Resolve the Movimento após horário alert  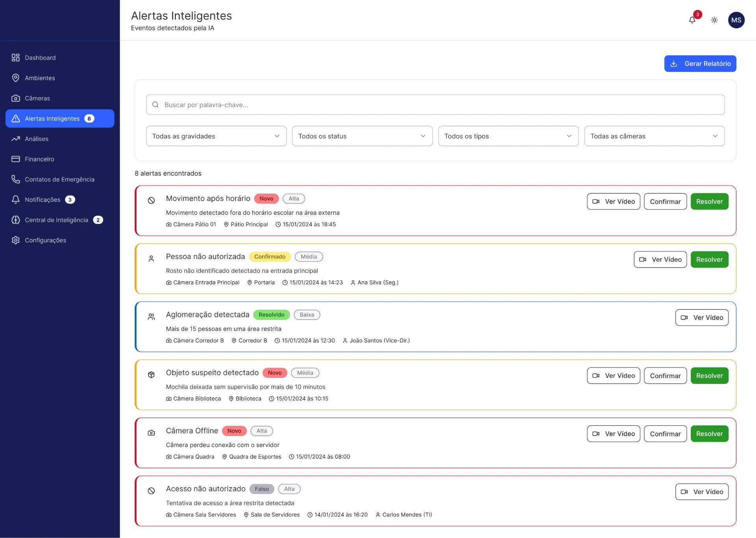(x=710, y=202)
